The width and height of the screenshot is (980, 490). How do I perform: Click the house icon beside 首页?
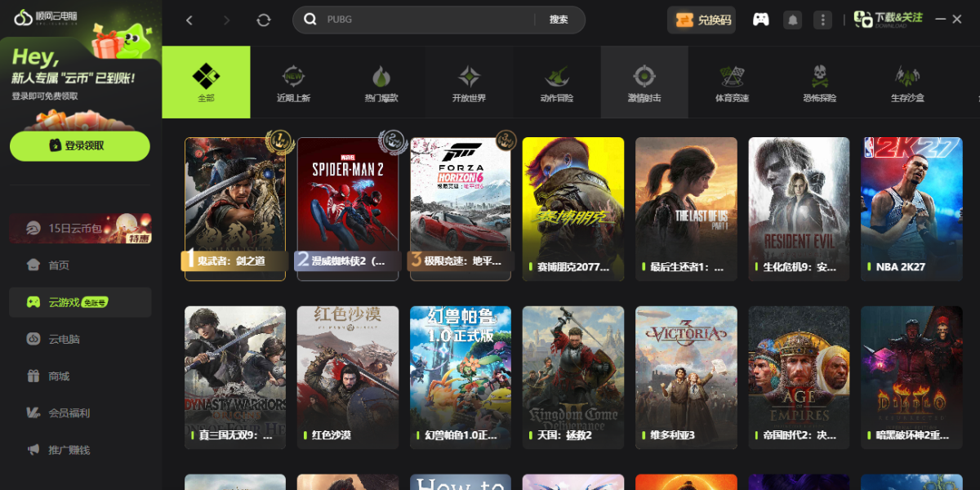[33, 265]
